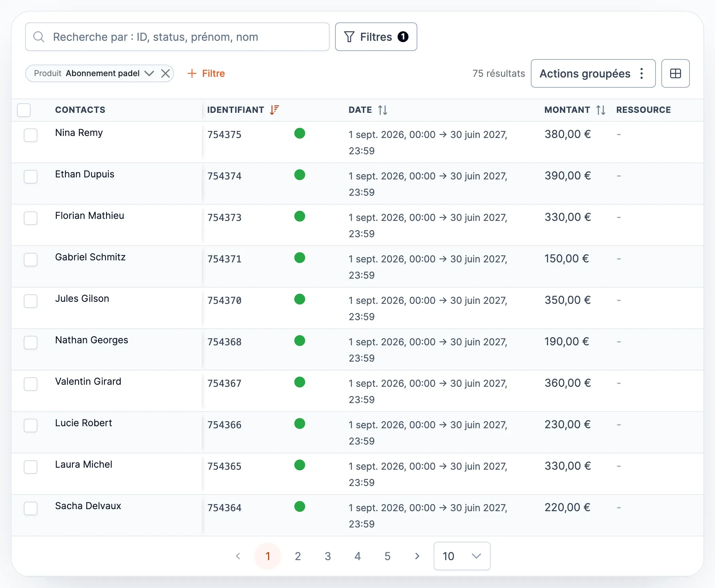Check the Ethan Dupuis row checkbox
Image resolution: width=715 pixels, height=588 pixels.
(x=31, y=177)
